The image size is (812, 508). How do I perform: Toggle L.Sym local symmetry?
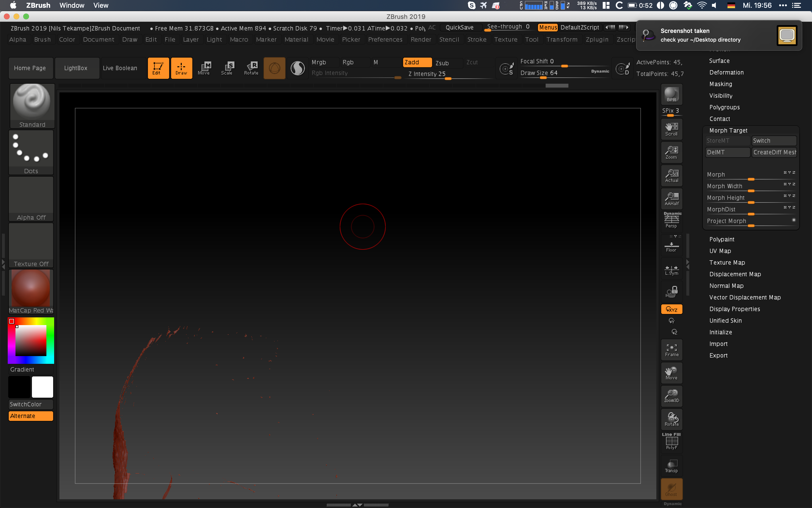tap(672, 269)
